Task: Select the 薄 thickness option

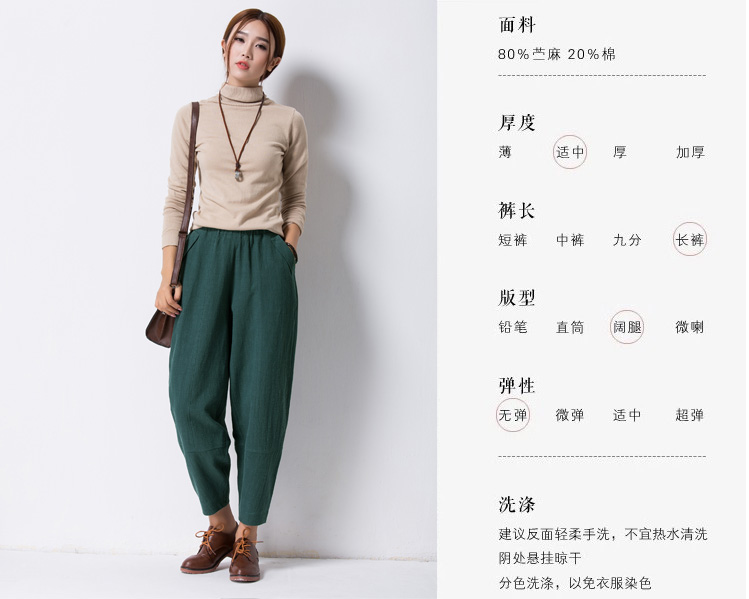Action: point(505,152)
